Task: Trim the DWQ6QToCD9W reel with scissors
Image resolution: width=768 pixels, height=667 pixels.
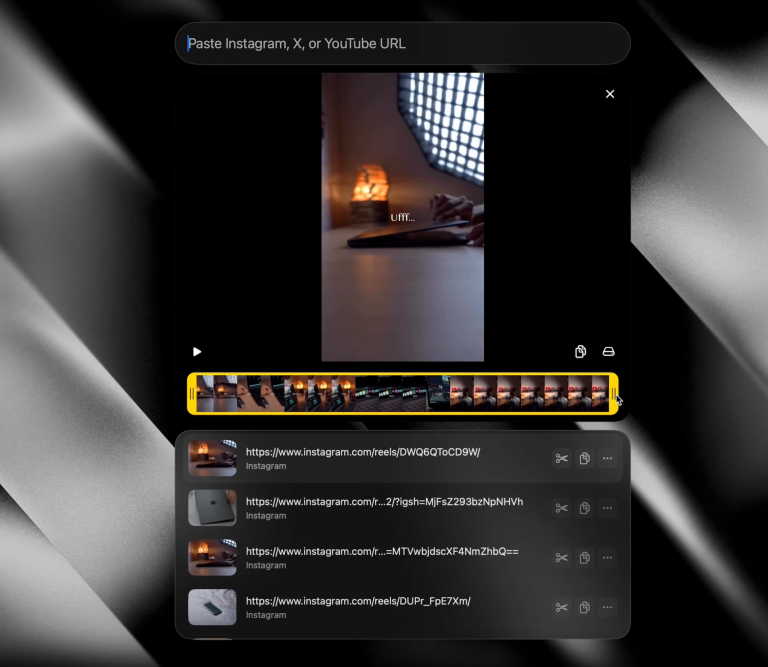Action: (562, 458)
